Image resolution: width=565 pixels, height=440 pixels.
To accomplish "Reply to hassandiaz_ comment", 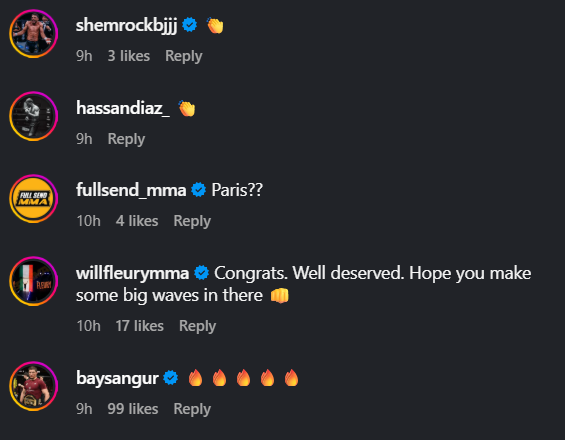I will coord(126,139).
